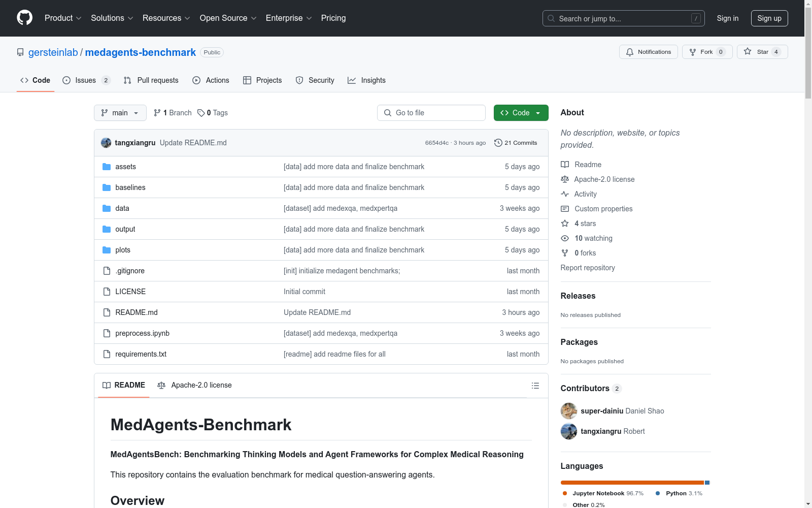Open Custom properties link
Screen dimensions: 812x508
597,209
